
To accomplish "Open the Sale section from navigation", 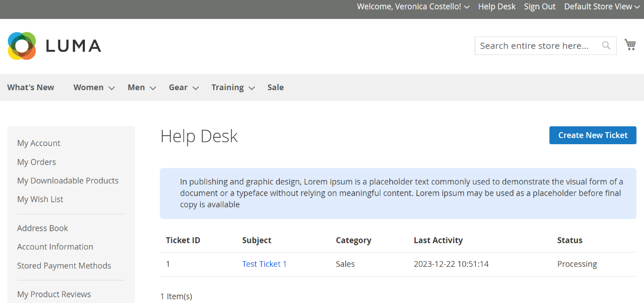I will 275,87.
